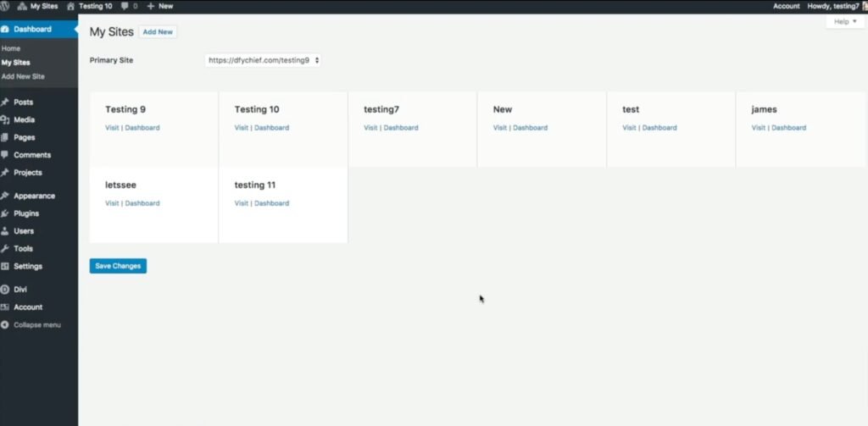Open the comments bubble icon in admin bar
Viewport: 868px width, 426px height.
click(x=124, y=6)
